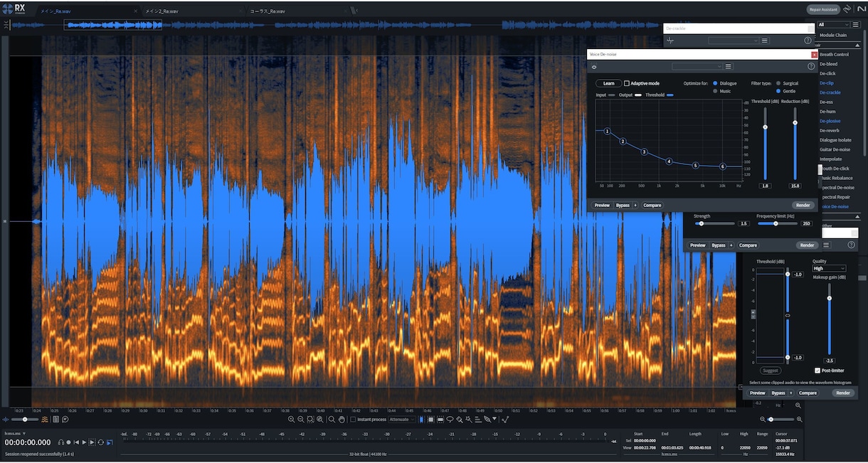
Task: Open the De-crackle preset dropdown
Action: pos(734,41)
